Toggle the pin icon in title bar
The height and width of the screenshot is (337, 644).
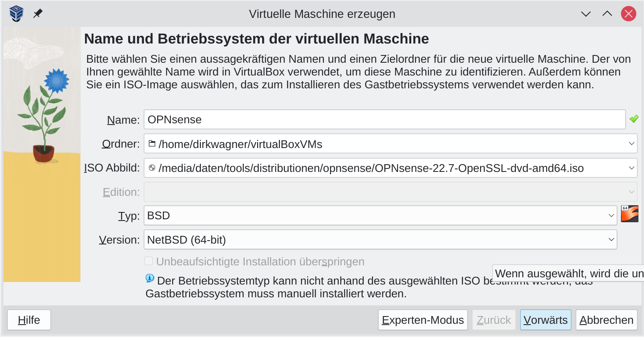click(x=38, y=14)
